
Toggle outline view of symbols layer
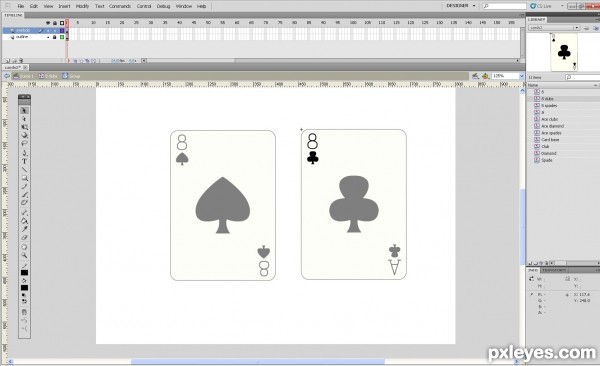[x=62, y=30]
